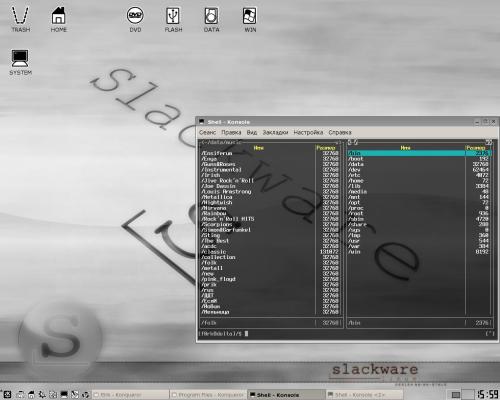Click the house launcher icon in the taskbar

pos(31,395)
